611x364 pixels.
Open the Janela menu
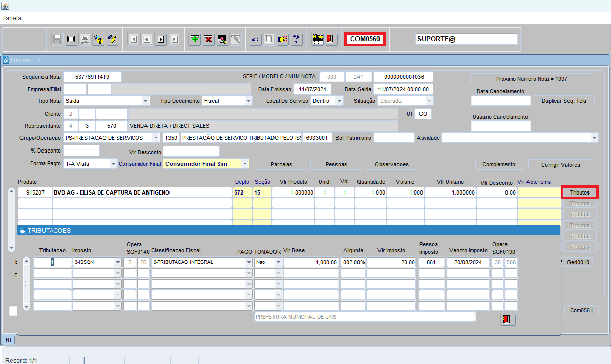click(12, 18)
